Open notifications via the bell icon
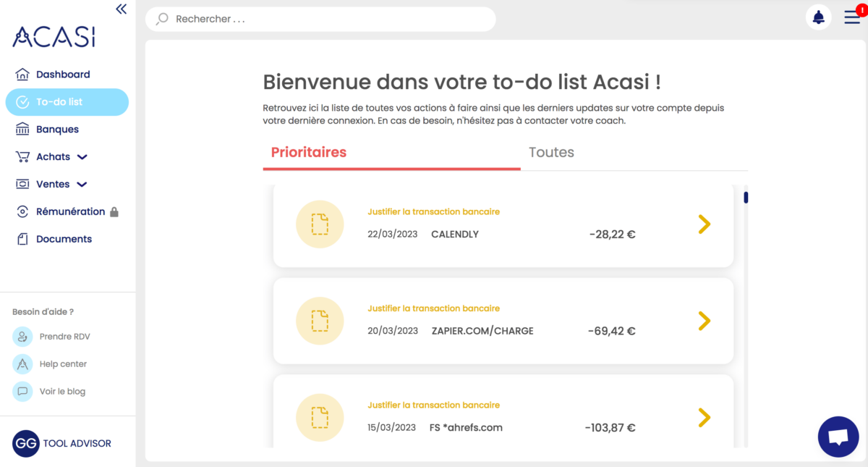 (x=818, y=17)
